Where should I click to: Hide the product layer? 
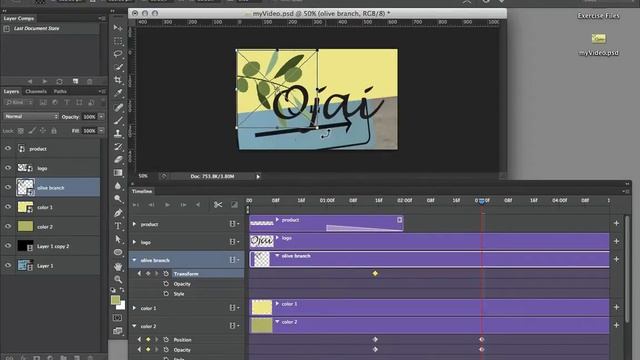click(x=8, y=149)
